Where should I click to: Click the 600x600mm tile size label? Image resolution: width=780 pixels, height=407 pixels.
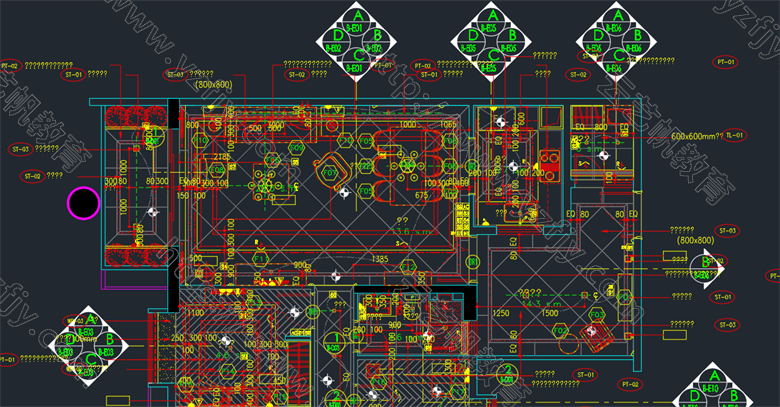[696, 136]
